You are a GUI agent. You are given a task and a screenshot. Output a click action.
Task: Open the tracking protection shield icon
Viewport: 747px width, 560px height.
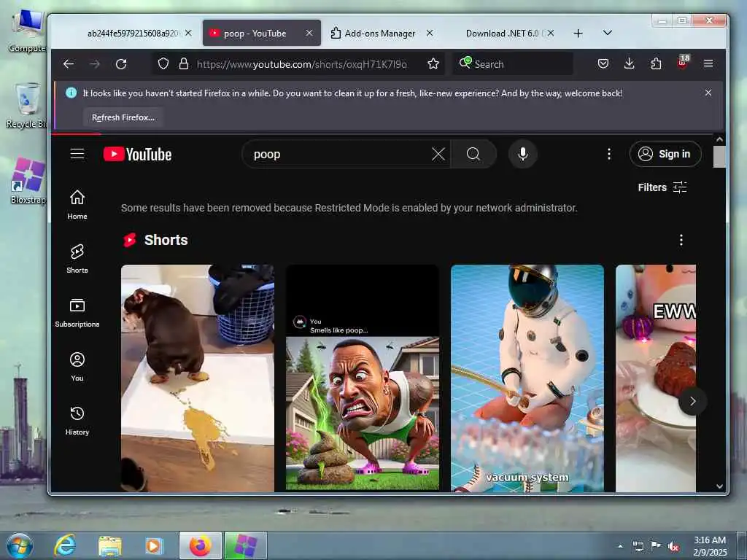pyautogui.click(x=163, y=64)
